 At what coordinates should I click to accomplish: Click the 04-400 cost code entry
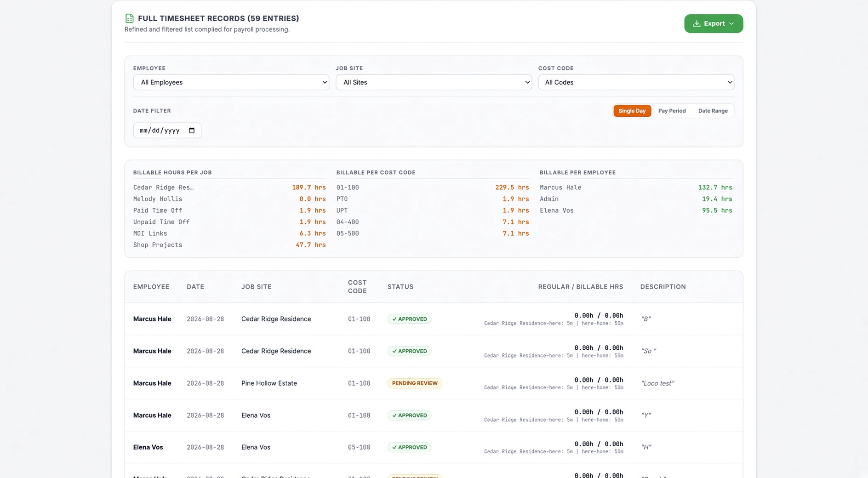coord(348,222)
